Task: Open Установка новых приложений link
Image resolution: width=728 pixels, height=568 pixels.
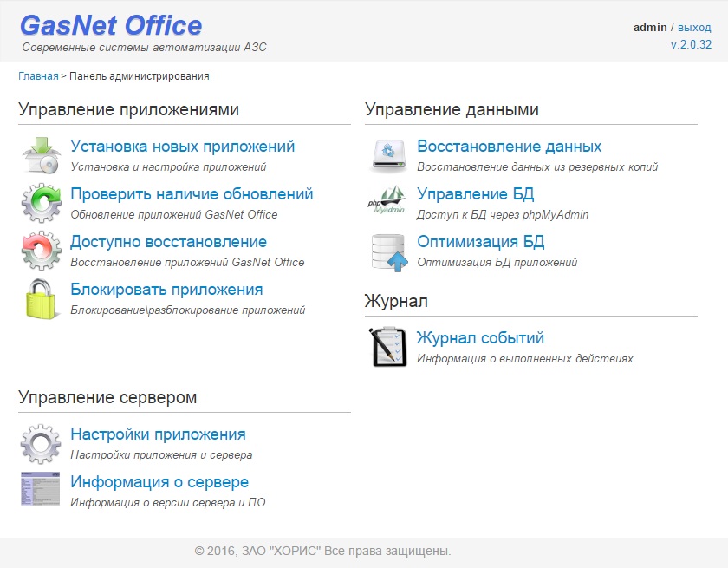Action: [183, 147]
